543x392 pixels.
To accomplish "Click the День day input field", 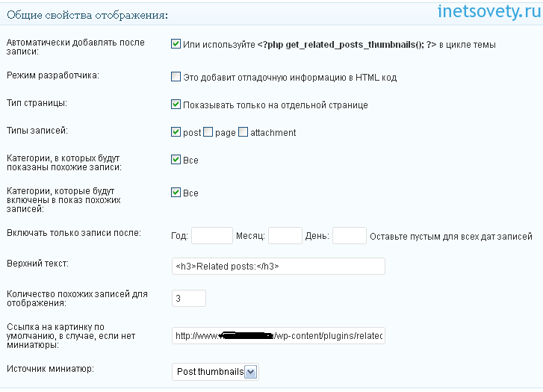I will point(349,236).
